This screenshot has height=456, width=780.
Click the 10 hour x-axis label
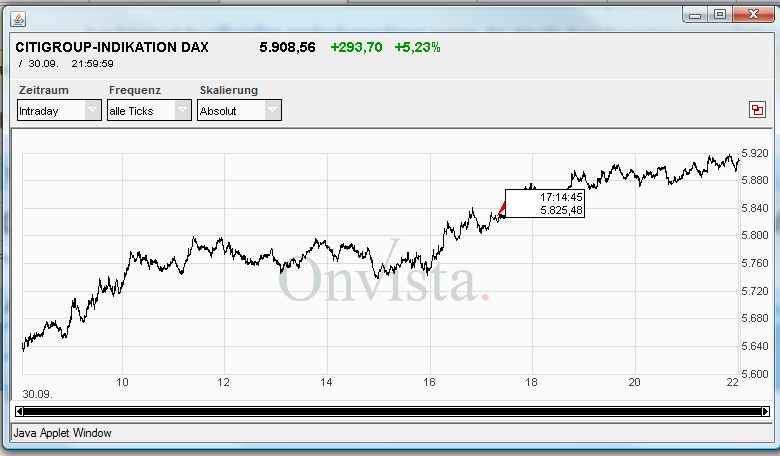click(x=122, y=382)
